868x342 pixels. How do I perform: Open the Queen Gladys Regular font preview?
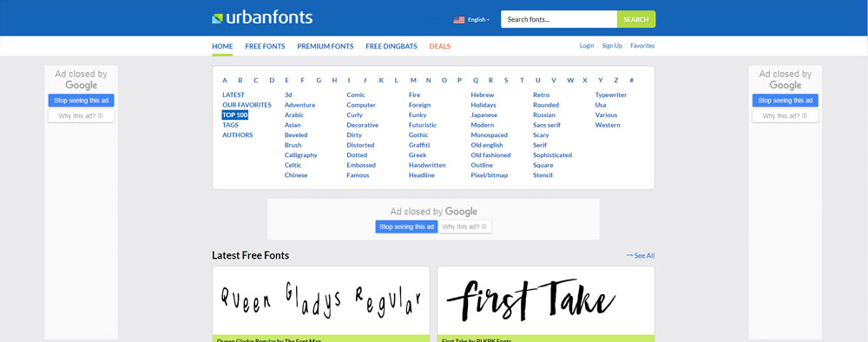[321, 301]
